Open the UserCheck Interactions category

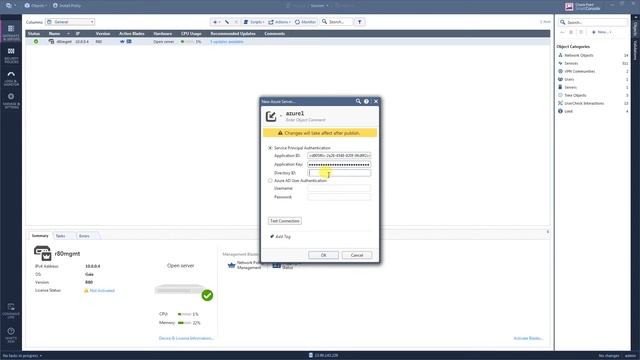click(584, 103)
